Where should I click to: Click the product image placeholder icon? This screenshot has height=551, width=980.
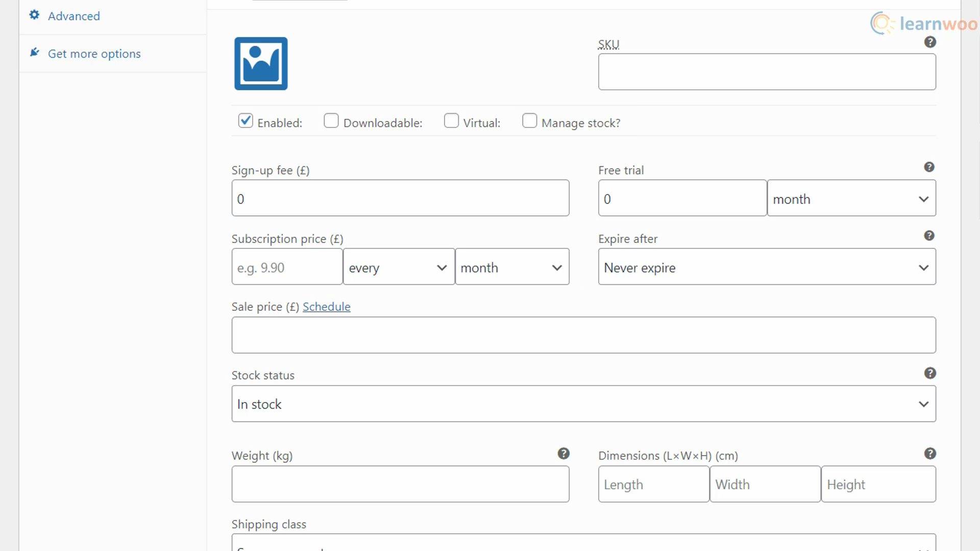(x=262, y=63)
